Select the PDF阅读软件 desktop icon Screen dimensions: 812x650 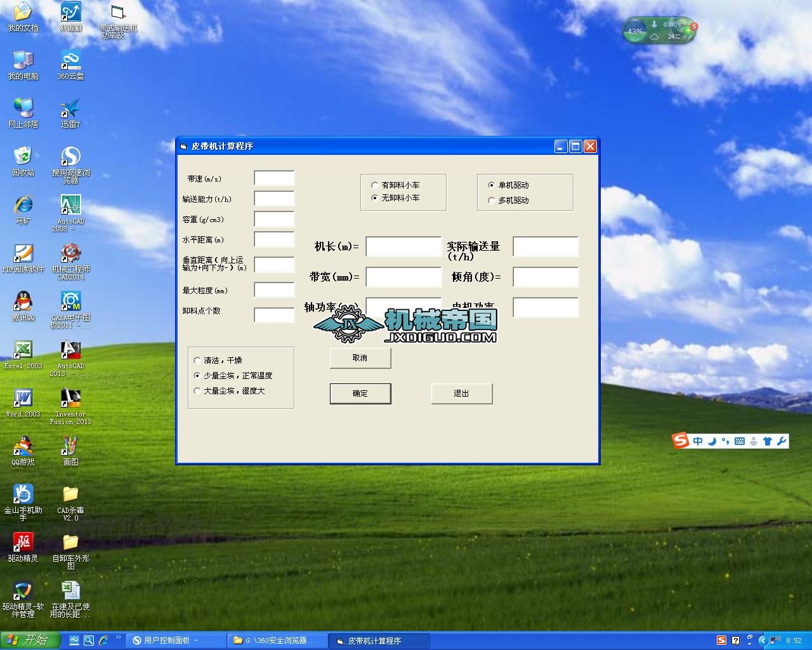(x=23, y=258)
